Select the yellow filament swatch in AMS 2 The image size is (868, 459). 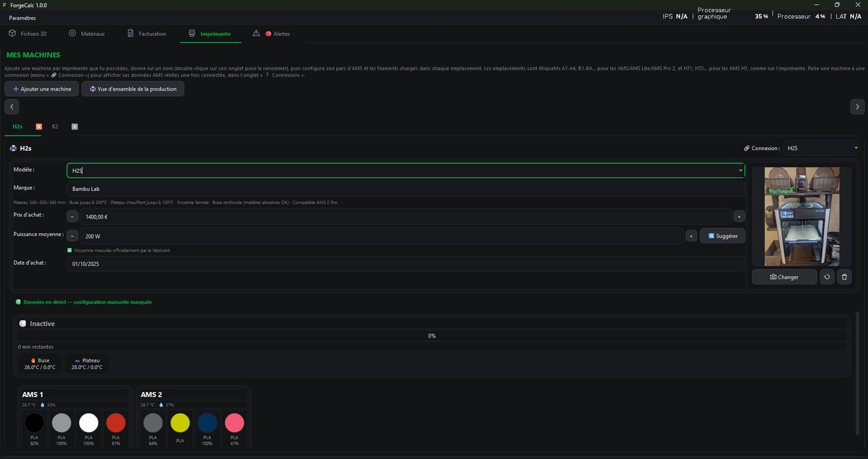pos(180,423)
